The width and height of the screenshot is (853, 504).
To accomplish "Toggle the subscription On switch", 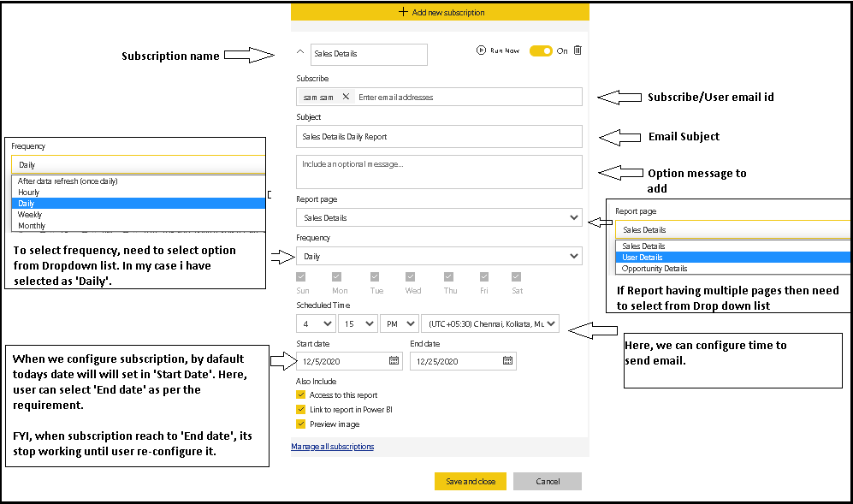I will point(541,50).
